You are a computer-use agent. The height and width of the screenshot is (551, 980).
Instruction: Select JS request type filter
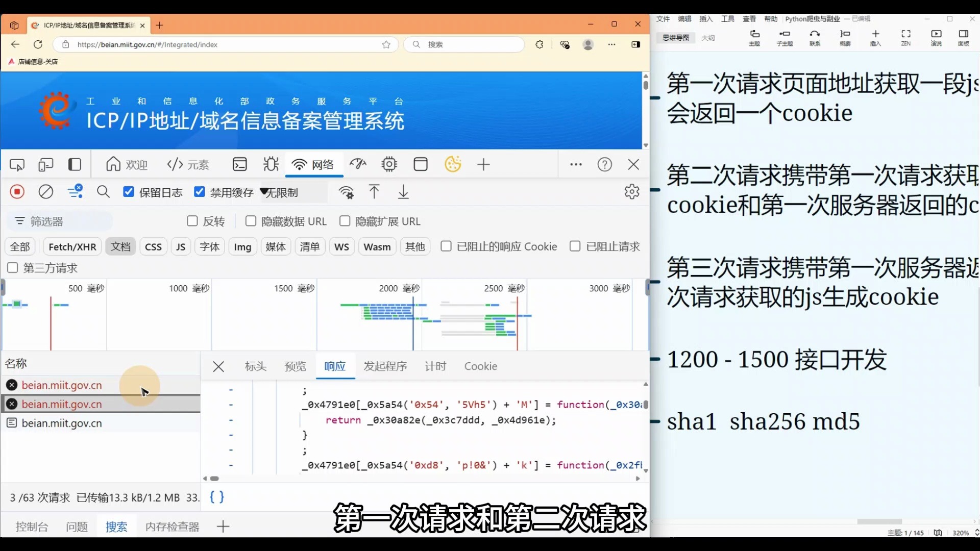[181, 247]
